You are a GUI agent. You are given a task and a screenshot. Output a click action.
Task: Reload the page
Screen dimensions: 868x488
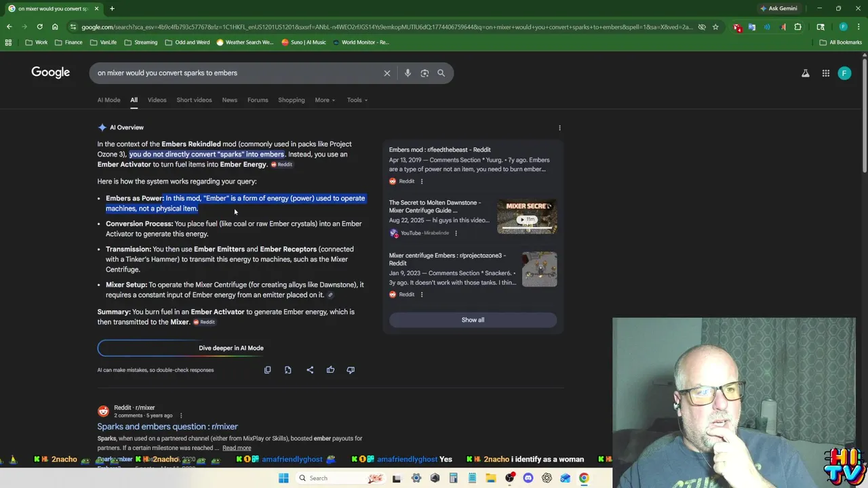coord(39,27)
